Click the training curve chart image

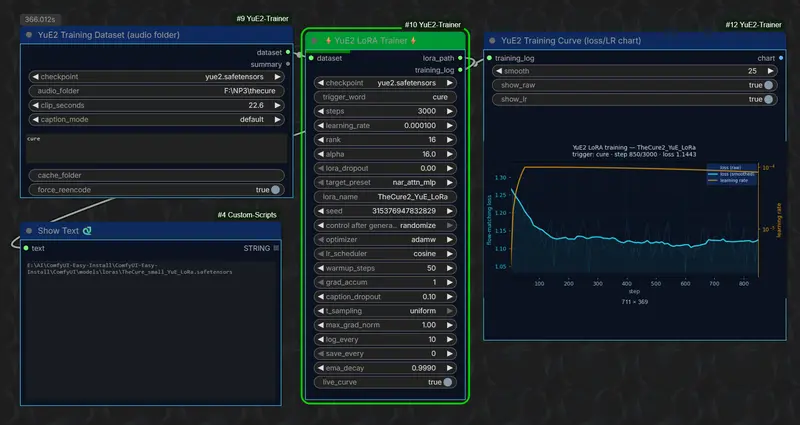634,220
